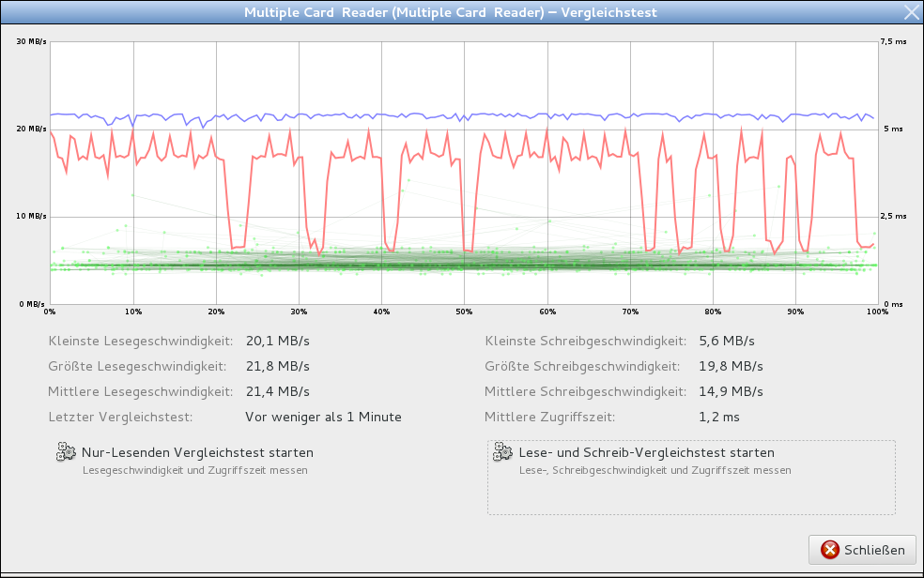Click the 7,5 ms right axis label

pos(894,42)
